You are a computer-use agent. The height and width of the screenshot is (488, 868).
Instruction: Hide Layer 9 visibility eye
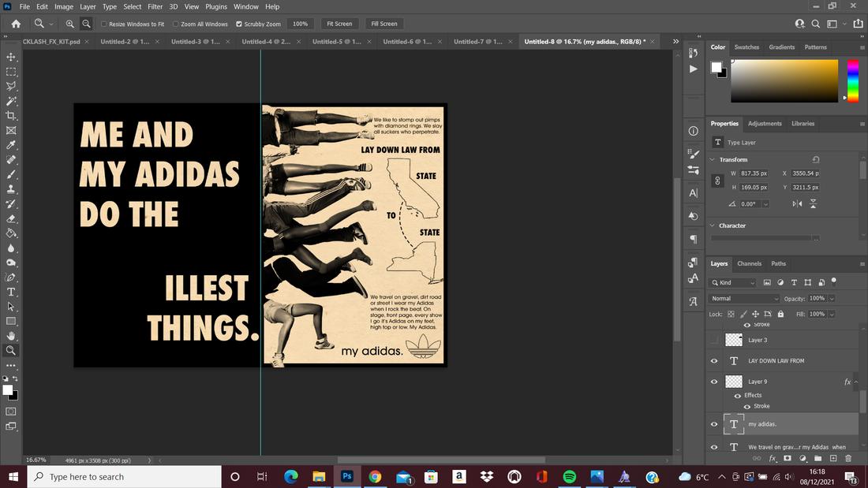(714, 382)
